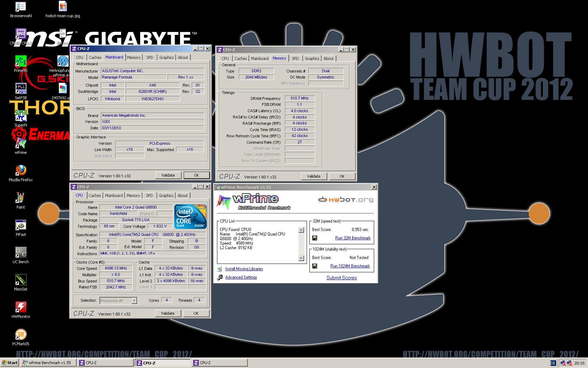Click OK in Mainboard CPU-Z window

click(196, 175)
